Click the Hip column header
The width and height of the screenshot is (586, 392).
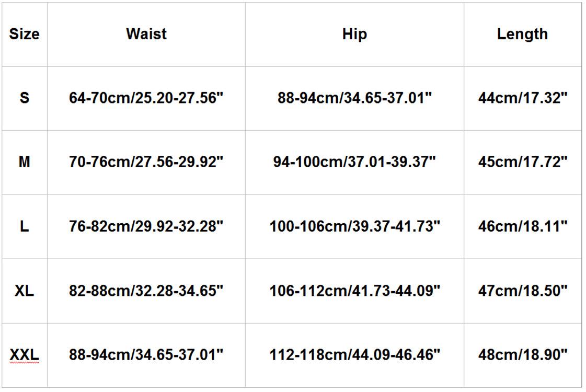pos(354,34)
